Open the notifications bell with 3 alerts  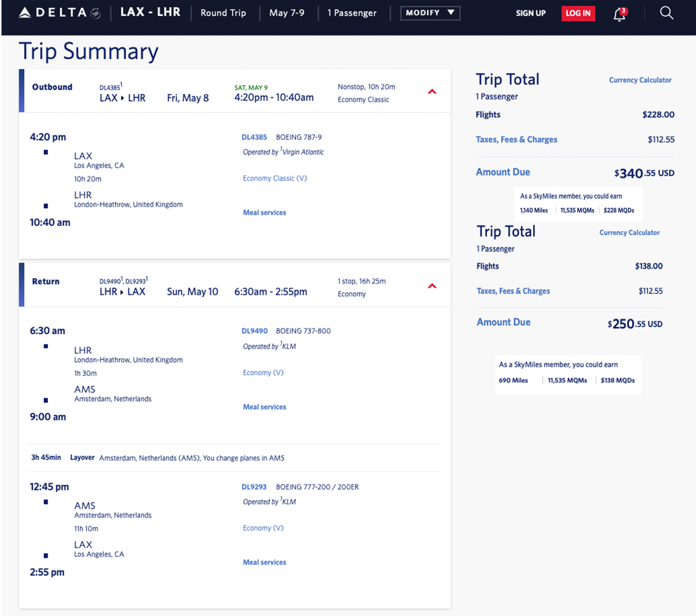[x=619, y=14]
